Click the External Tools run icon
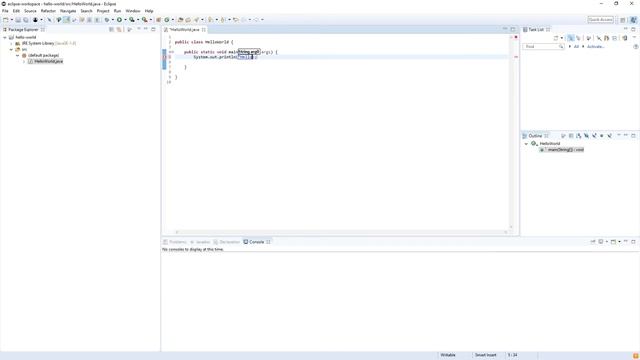 coord(144,20)
